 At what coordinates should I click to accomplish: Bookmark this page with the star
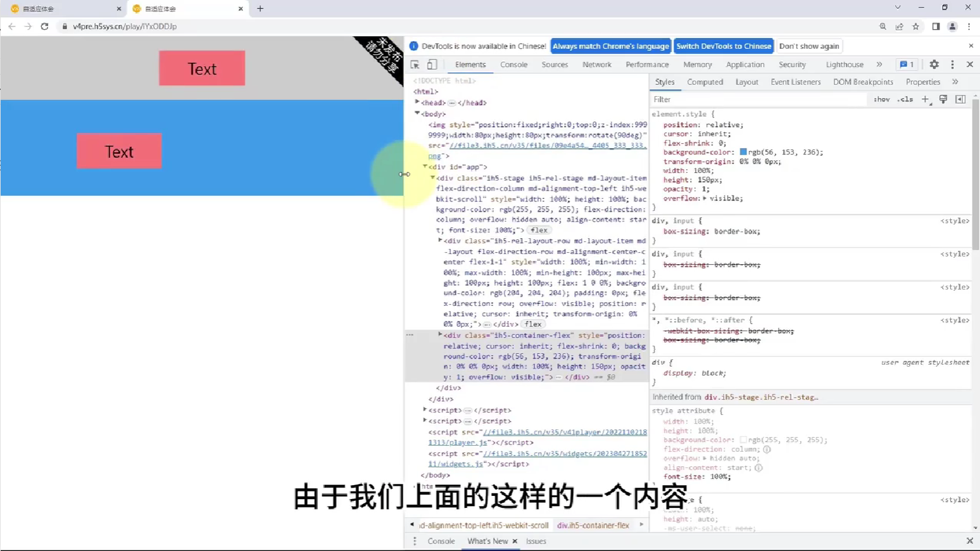pyautogui.click(x=915, y=27)
